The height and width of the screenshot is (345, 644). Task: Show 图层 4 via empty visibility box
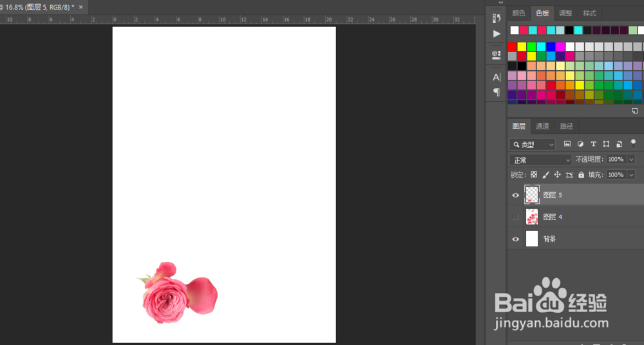[515, 217]
